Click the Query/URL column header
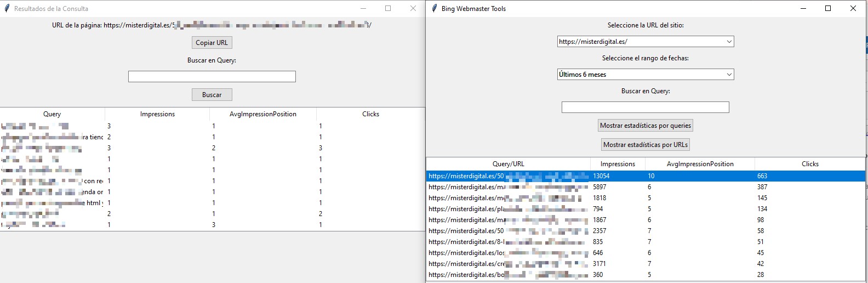This screenshot has height=283, width=868. click(x=508, y=164)
